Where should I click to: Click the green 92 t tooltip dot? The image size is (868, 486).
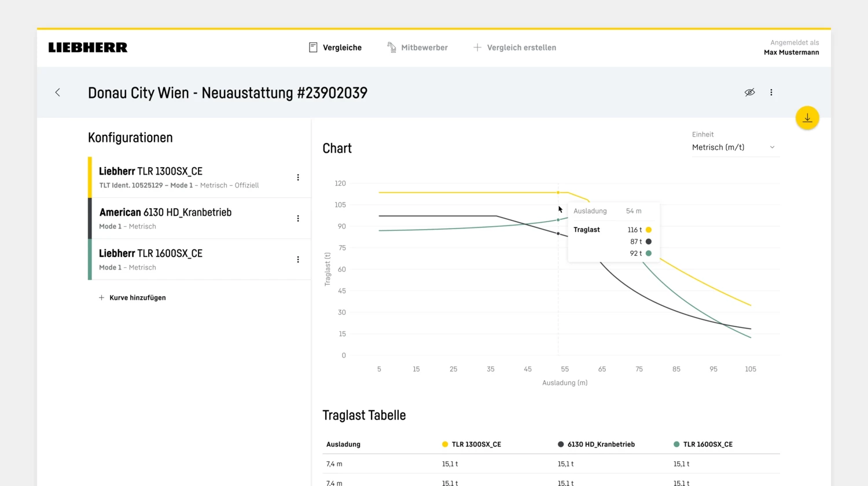[649, 253]
